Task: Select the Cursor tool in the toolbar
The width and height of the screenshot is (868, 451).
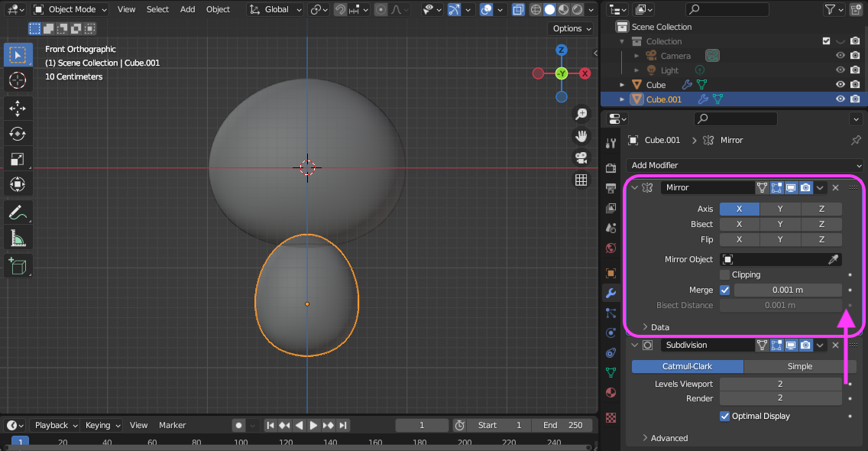Action: point(17,80)
